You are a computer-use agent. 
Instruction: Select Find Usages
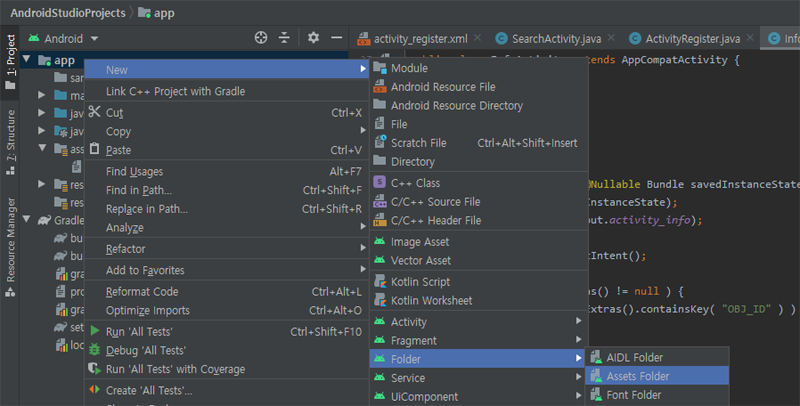(227, 171)
